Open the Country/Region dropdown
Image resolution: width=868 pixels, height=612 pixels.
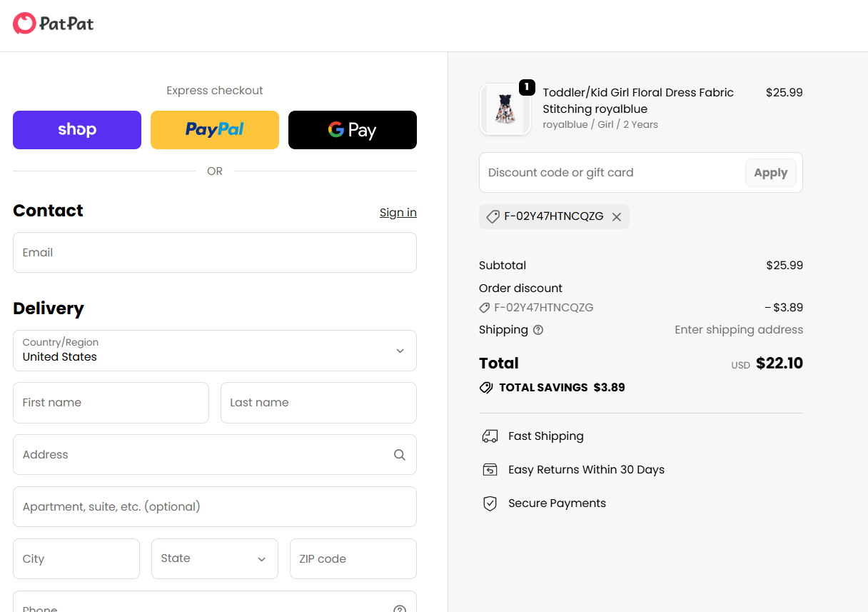pyautogui.click(x=215, y=351)
